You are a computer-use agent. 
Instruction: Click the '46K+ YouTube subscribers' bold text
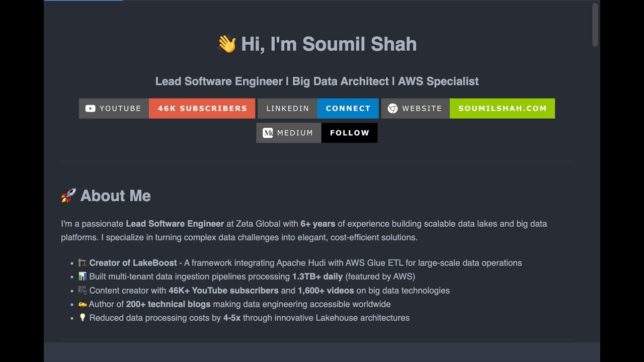(x=223, y=291)
